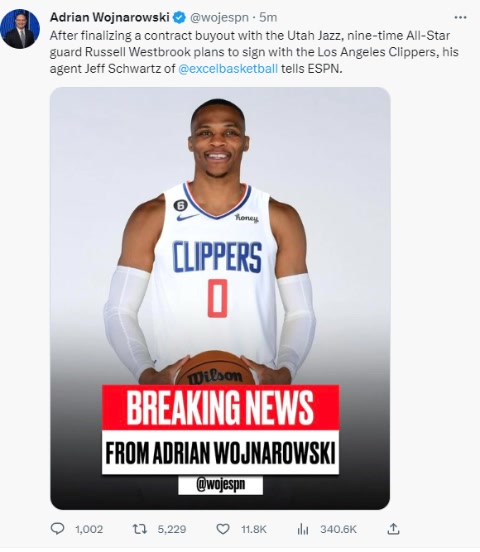Click the 1,002 replies count
Image resolution: width=480 pixels, height=552 pixels.
tap(89, 529)
